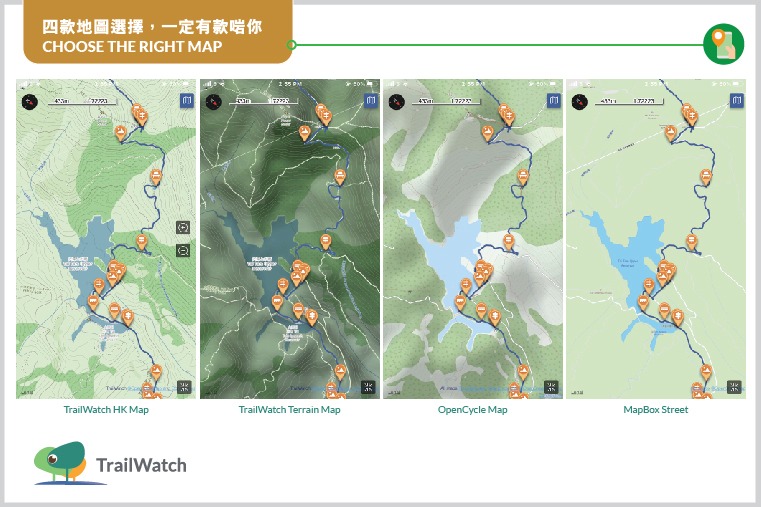Select the TrailWatch HK Map label
The image size is (761, 507).
tap(106, 410)
